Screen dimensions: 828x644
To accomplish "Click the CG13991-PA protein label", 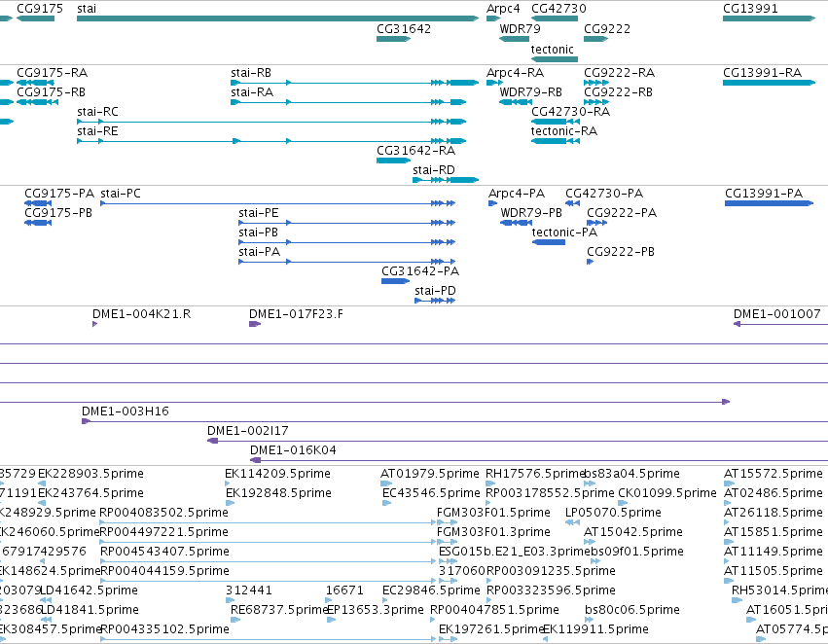I will coord(764,194).
